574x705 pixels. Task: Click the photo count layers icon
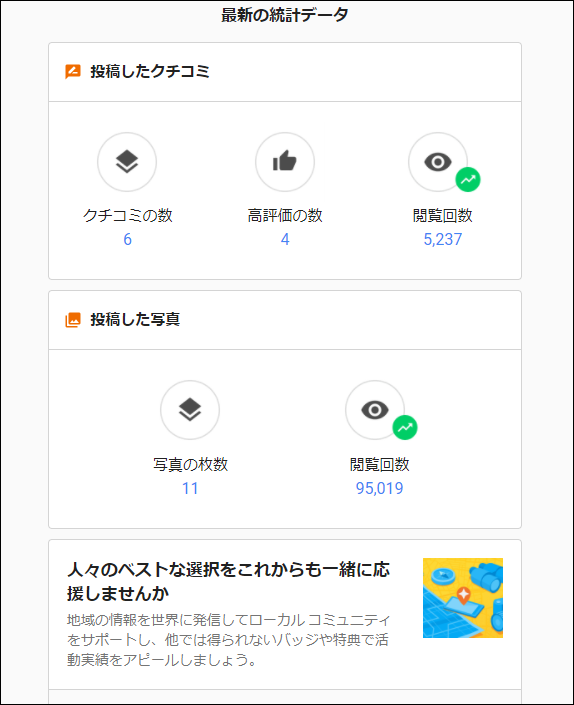click(190, 410)
